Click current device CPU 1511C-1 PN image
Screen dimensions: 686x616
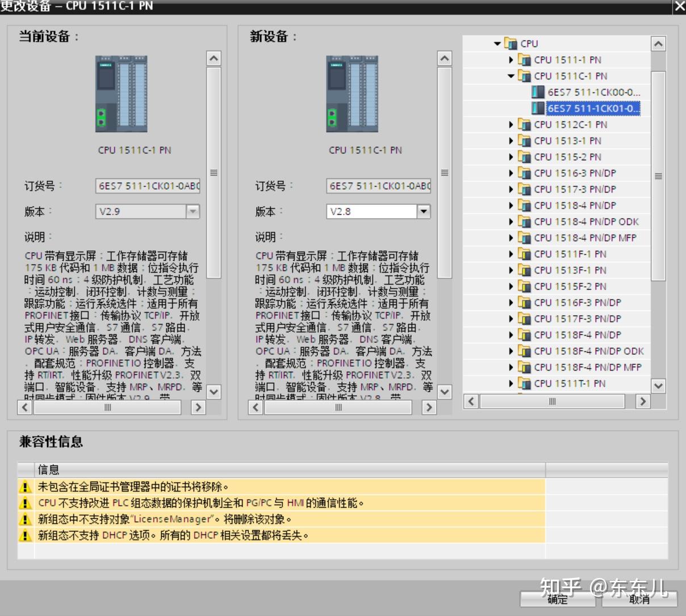[122, 94]
